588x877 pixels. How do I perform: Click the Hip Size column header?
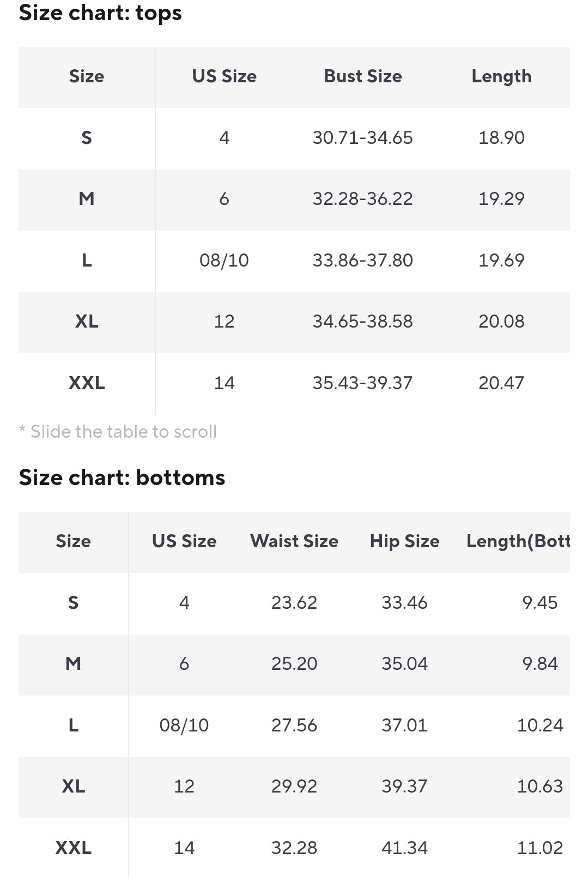click(404, 541)
